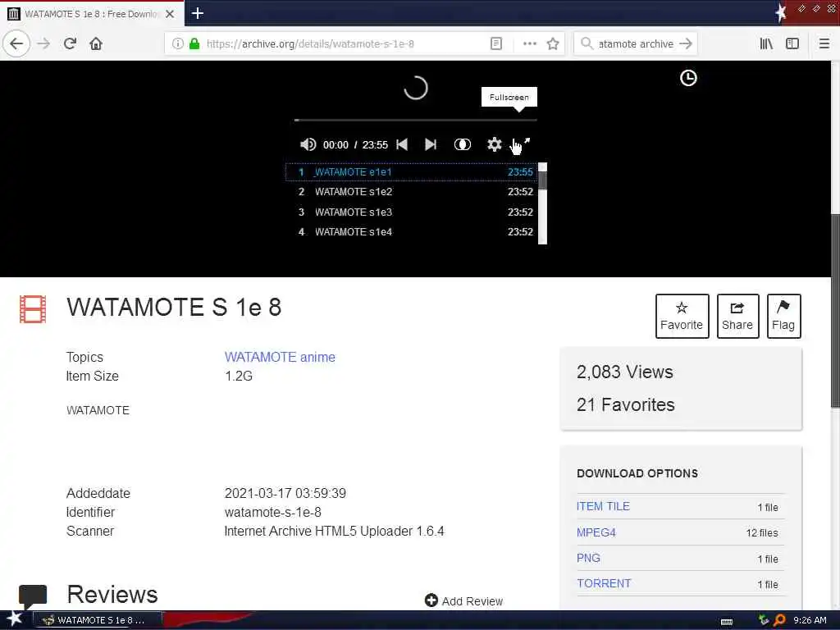Download the TORRENT file
The image size is (840, 630).
click(604, 583)
